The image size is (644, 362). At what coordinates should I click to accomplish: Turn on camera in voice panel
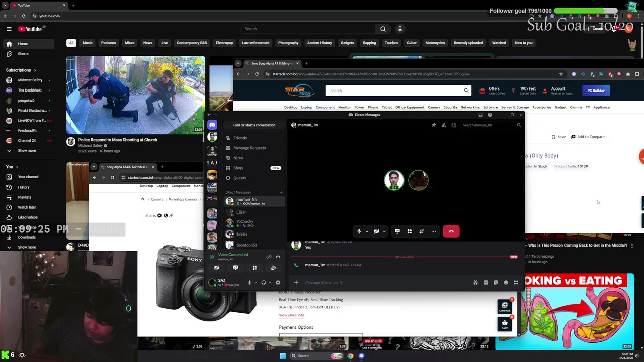217,268
